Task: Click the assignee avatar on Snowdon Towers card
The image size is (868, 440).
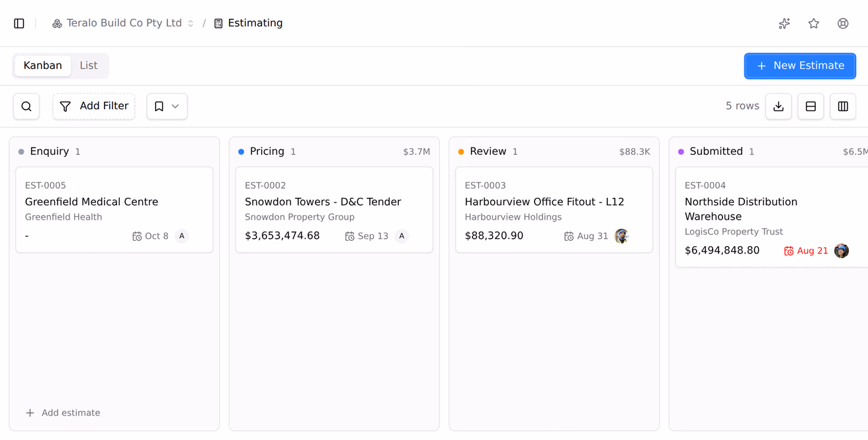Action: click(402, 236)
